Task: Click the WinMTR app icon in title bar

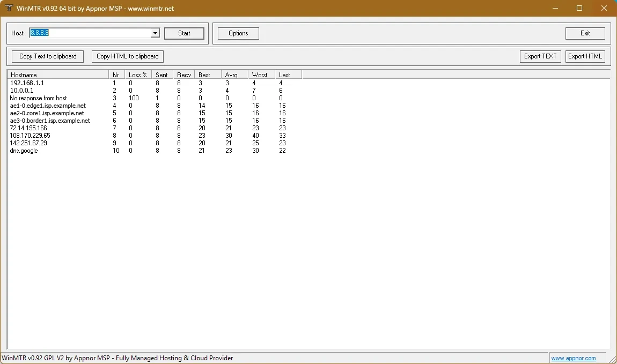Action: coord(8,8)
